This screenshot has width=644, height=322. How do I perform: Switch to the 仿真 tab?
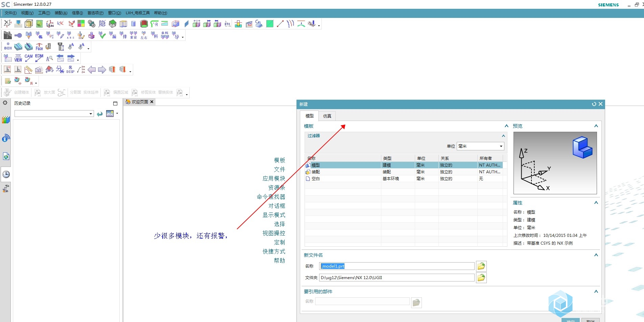[x=327, y=116]
